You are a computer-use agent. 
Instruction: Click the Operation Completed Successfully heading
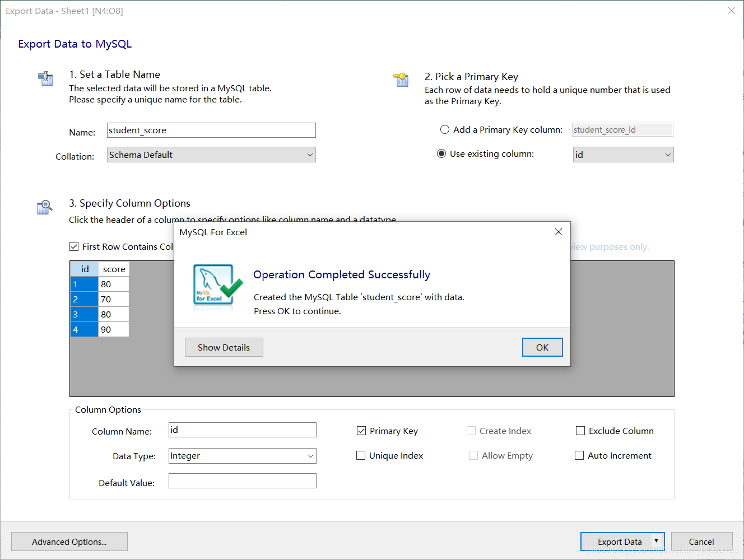(342, 274)
